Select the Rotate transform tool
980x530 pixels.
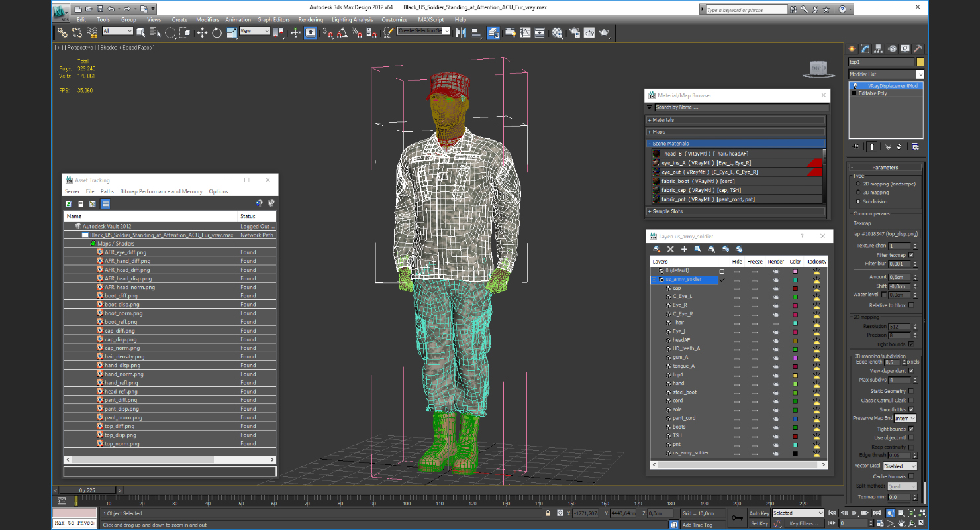tap(217, 32)
